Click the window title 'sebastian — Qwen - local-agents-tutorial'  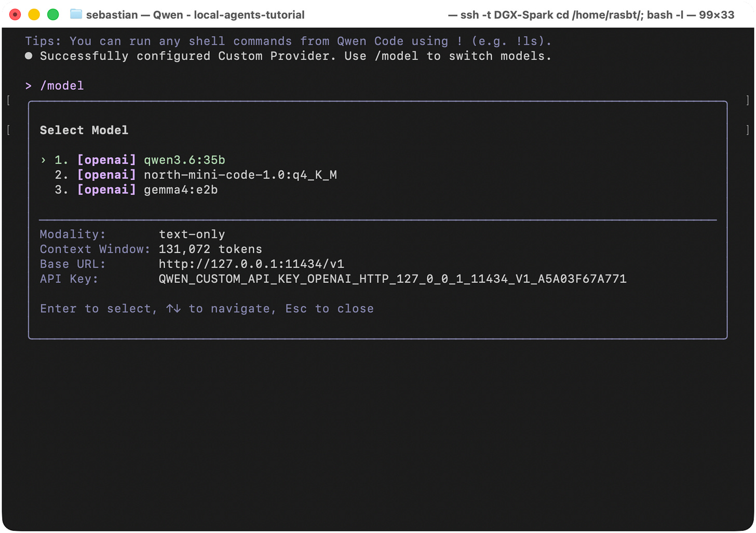pyautogui.click(x=195, y=15)
